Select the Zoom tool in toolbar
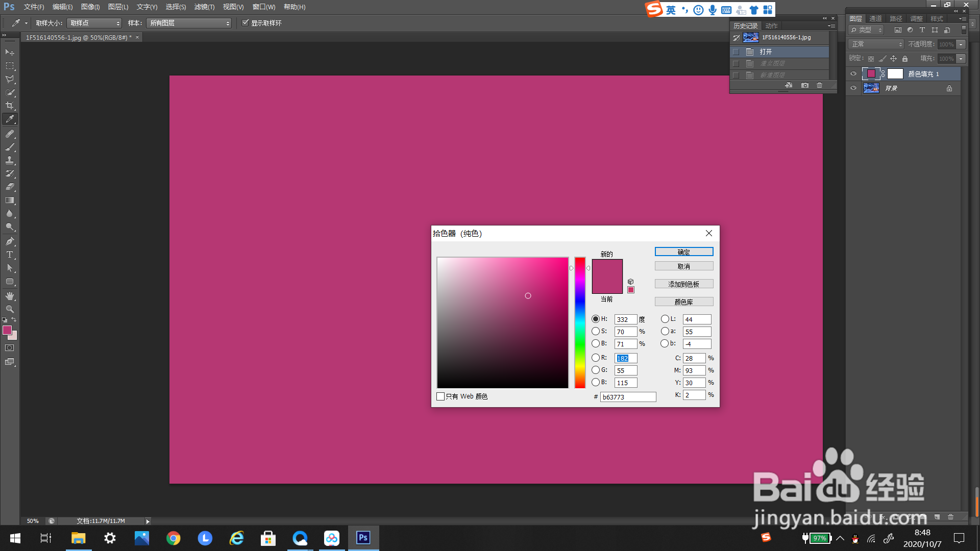This screenshot has width=980, height=551. 10,309
